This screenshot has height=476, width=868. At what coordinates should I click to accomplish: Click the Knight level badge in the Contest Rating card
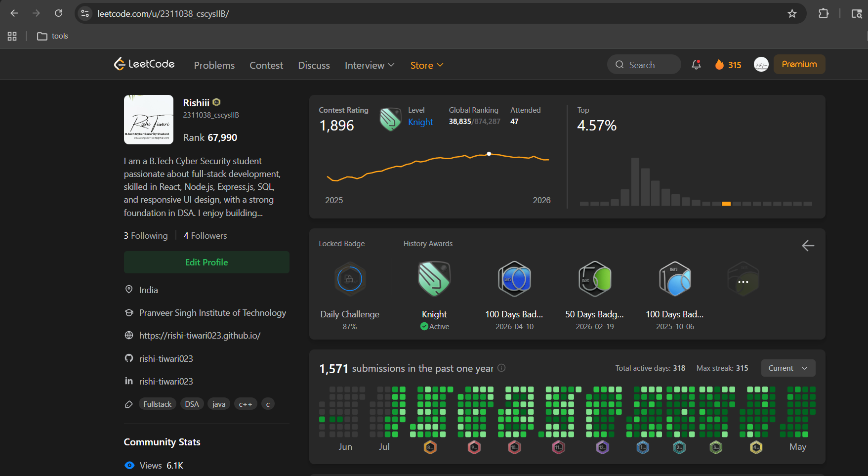pyautogui.click(x=390, y=119)
